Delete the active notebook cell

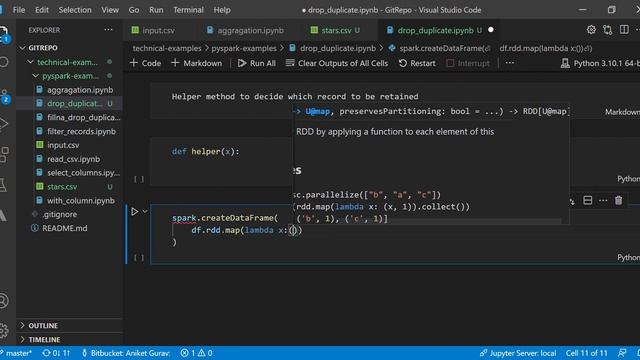point(618,200)
